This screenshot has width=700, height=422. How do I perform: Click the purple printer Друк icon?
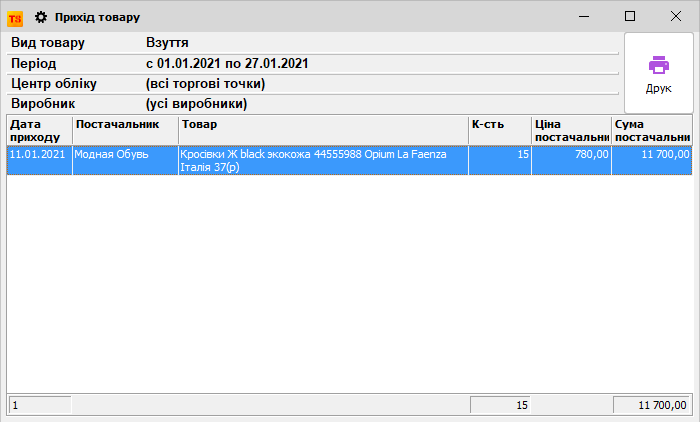pos(658,66)
